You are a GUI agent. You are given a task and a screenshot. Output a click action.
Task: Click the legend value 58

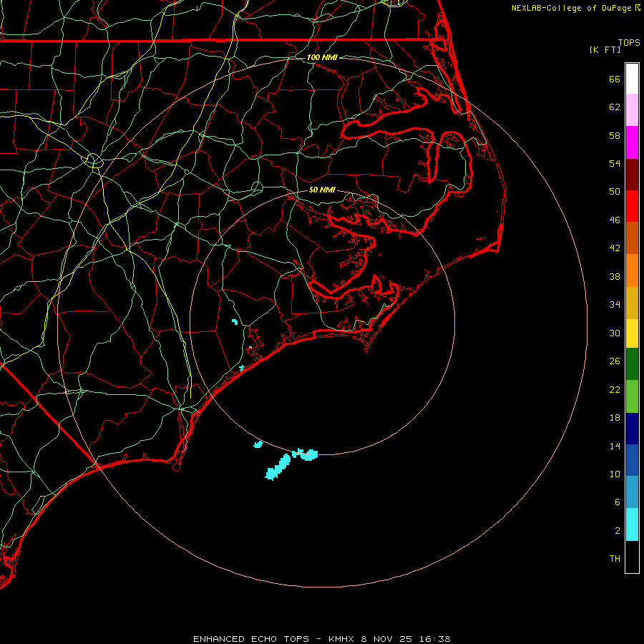(615, 135)
